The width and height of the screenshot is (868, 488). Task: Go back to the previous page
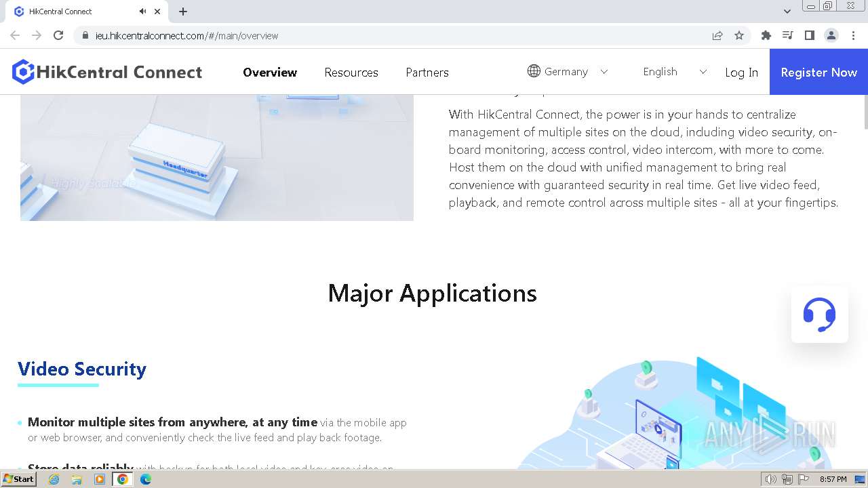(x=15, y=35)
